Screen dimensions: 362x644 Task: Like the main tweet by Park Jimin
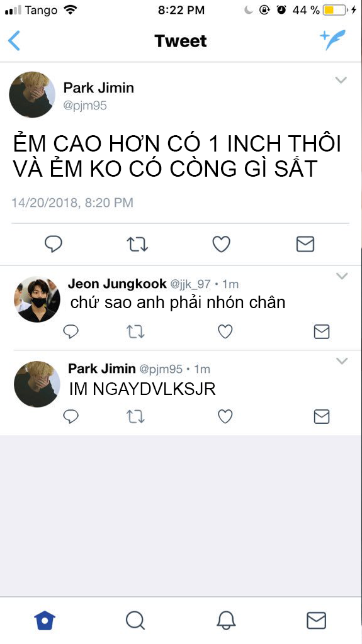(x=222, y=244)
